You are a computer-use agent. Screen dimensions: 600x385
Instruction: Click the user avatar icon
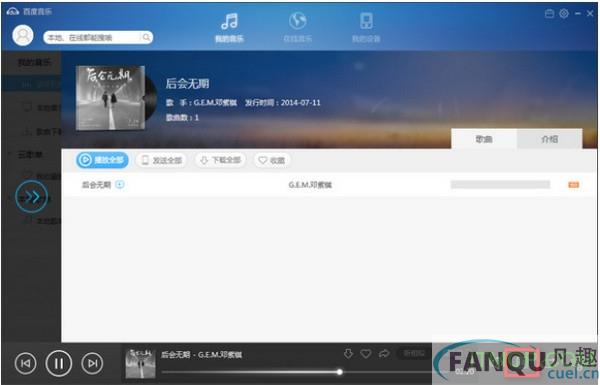[x=23, y=36]
